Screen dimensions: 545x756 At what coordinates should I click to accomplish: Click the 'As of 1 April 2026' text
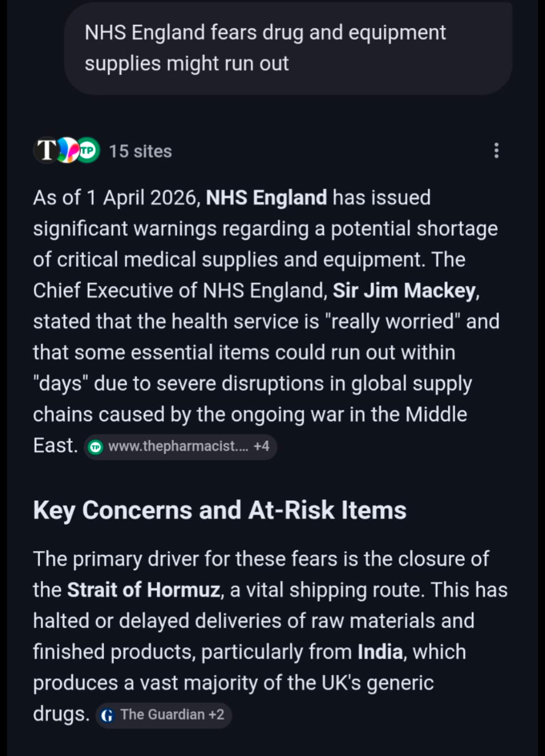117,198
